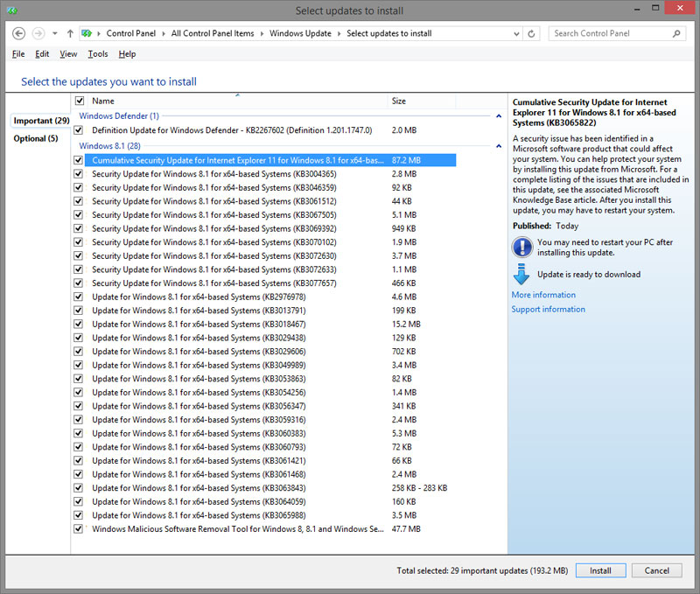Switch to the Optional (5) tab
This screenshot has width=700, height=594.
(36, 138)
